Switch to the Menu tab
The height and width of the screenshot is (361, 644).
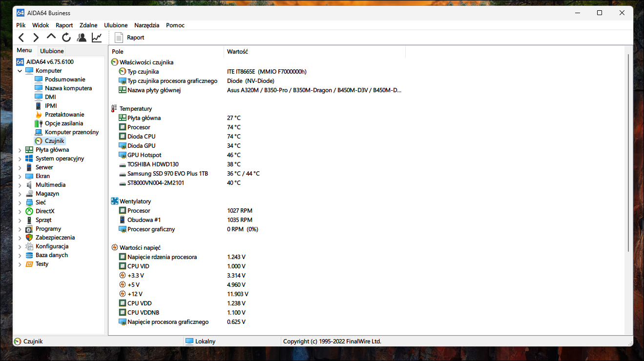pos(24,50)
